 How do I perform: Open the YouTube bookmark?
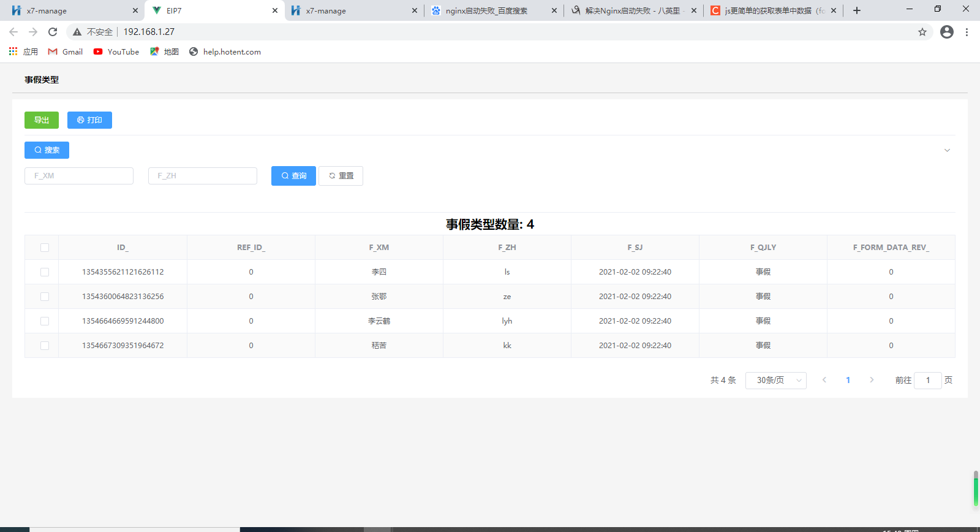[x=116, y=52]
